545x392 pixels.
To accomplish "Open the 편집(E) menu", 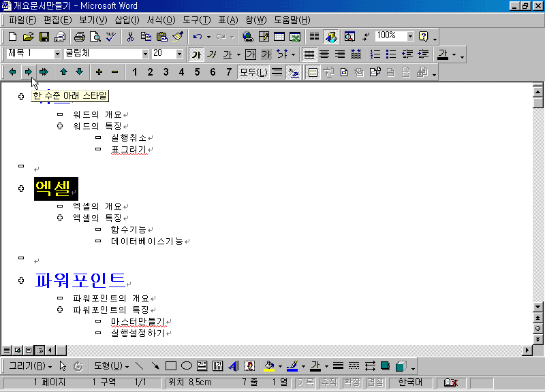I will pyautogui.click(x=57, y=20).
